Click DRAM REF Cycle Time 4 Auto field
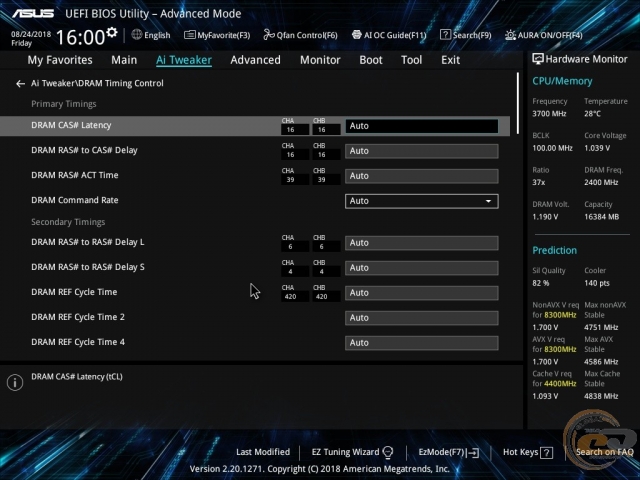This screenshot has width=640, height=480. pyautogui.click(x=422, y=343)
